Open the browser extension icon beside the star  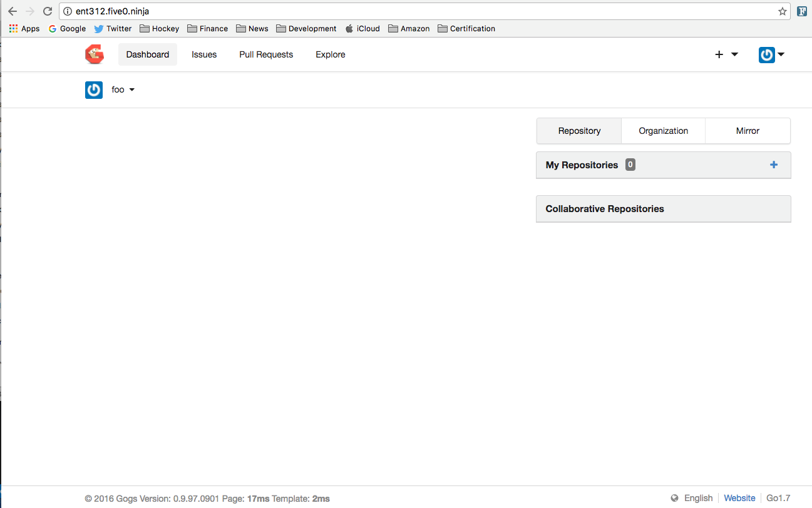click(x=802, y=11)
